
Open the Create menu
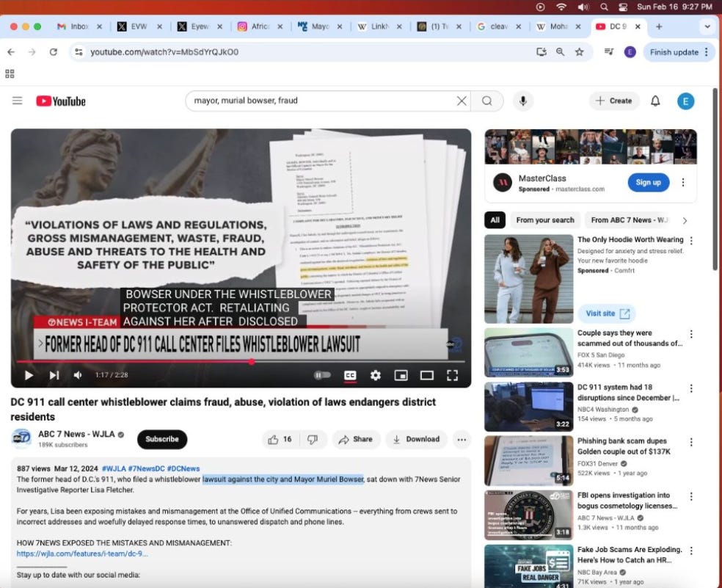614,101
